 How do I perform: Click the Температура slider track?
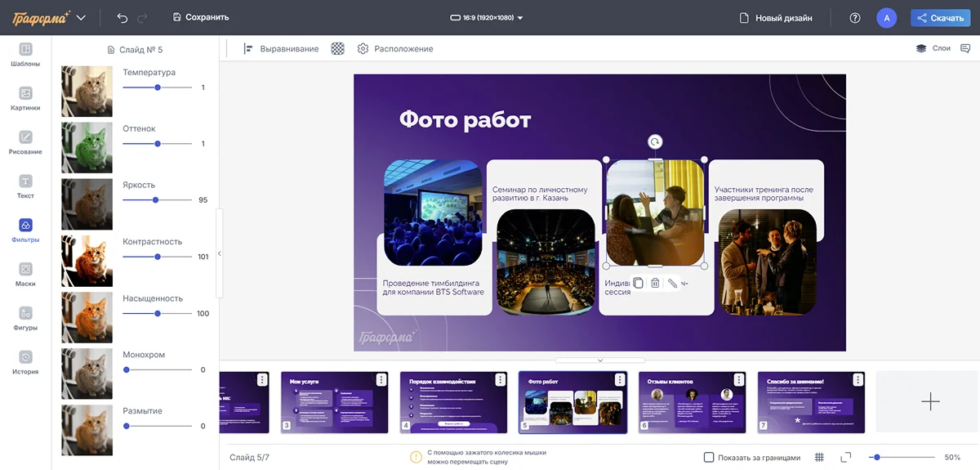point(158,87)
